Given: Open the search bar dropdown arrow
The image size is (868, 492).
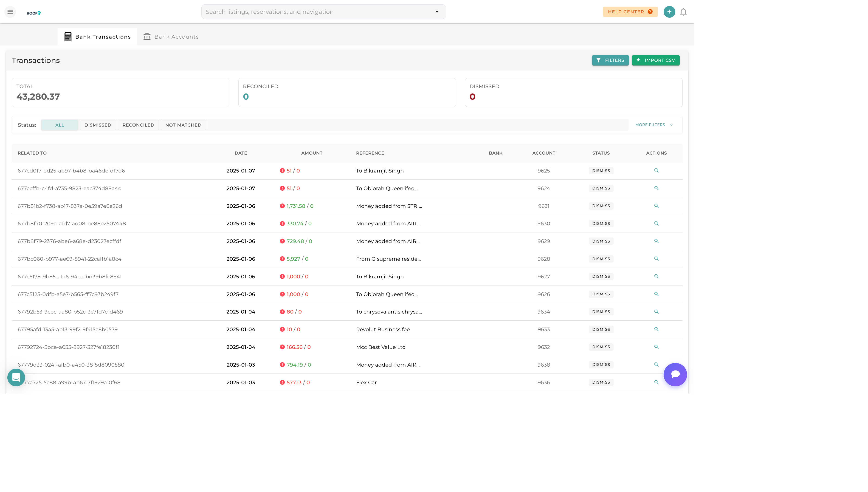Looking at the screenshot, I should [x=437, y=12].
